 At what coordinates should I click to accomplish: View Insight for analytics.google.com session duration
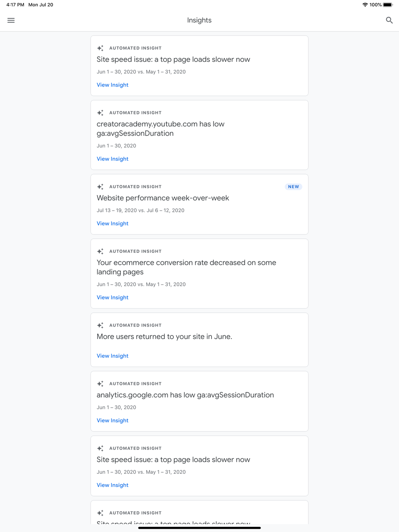point(113,420)
